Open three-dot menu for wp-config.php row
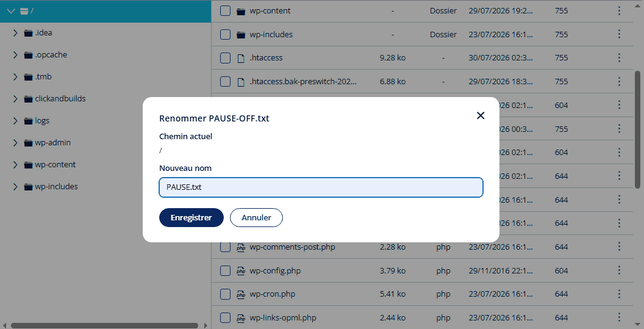Viewport: 644px width, 329px height. 620,270
